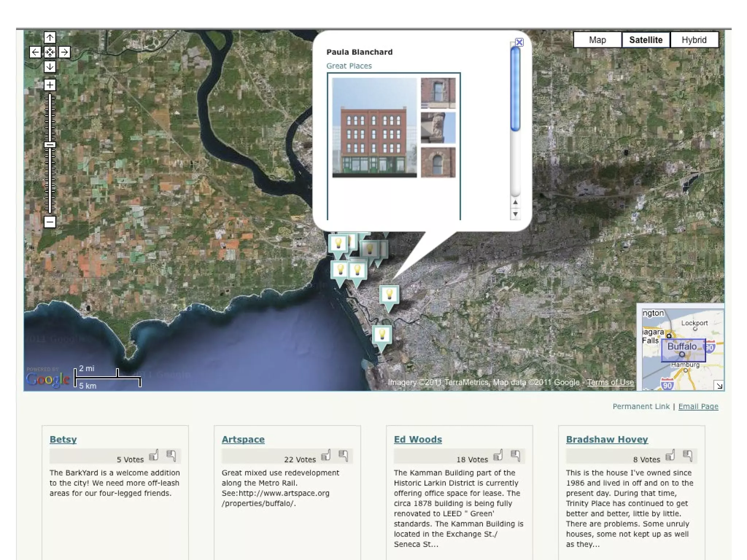Zoom out with the minus button

click(x=50, y=222)
